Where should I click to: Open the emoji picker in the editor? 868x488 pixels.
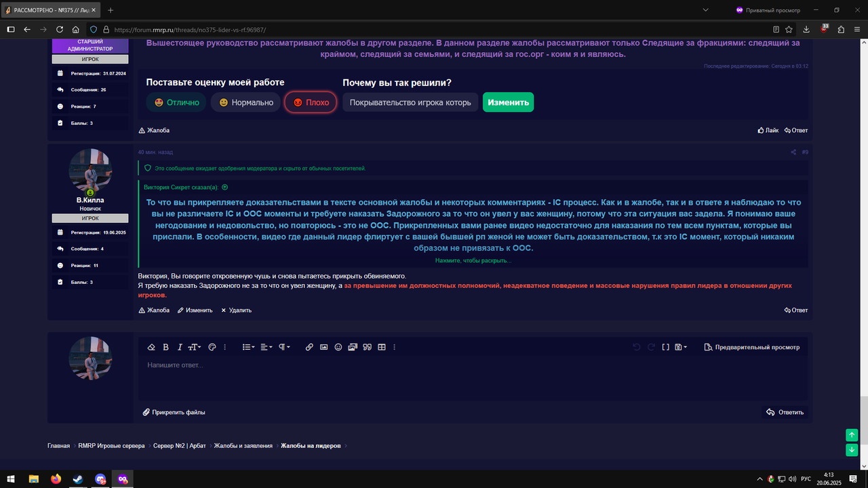point(337,346)
